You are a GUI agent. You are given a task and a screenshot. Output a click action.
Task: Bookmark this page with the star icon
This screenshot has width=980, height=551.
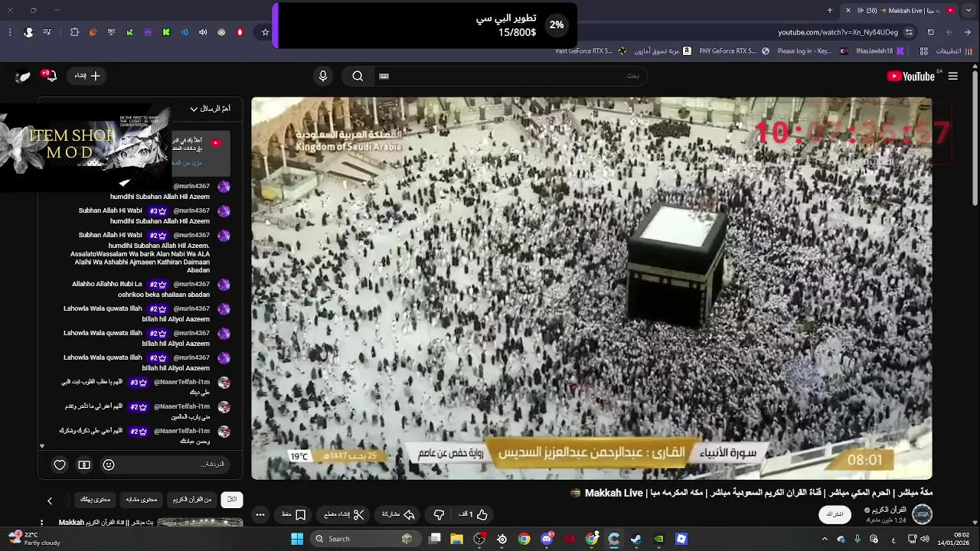pos(266,32)
